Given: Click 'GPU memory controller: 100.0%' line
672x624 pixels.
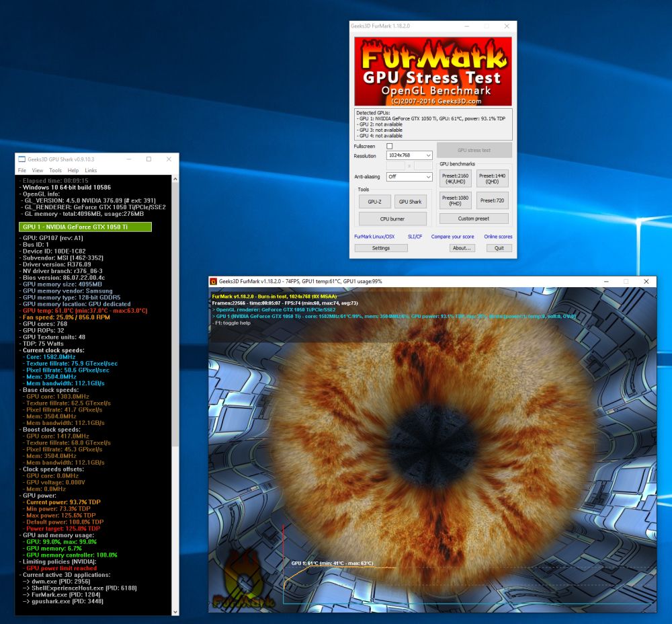Looking at the screenshot, I should pyautogui.click(x=72, y=555).
